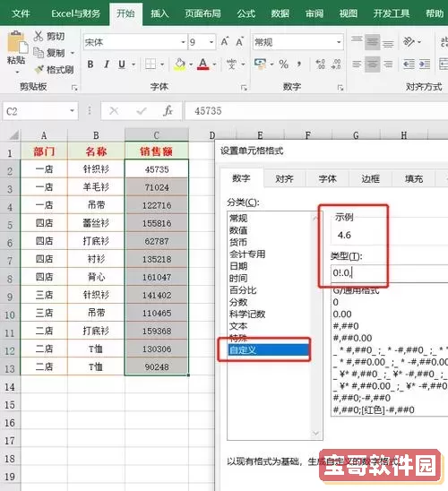This screenshot has width=448, height=491.
Task: Confirm formula entry with checkmark
Action: (x=142, y=111)
